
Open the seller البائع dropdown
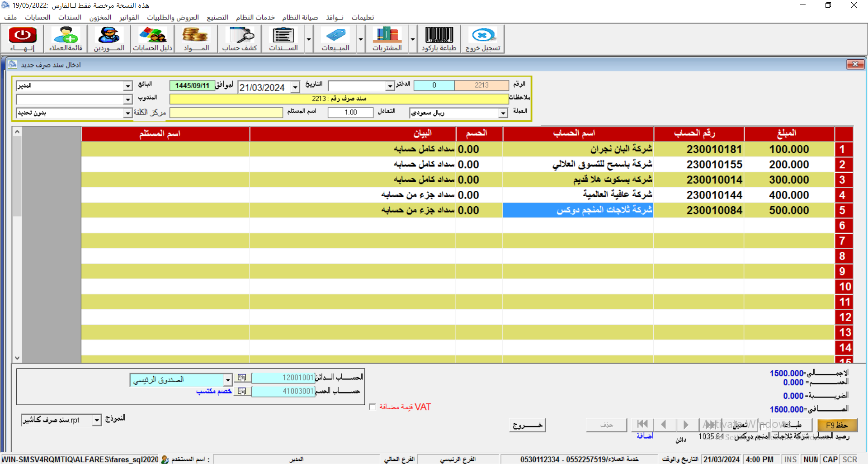(128, 86)
